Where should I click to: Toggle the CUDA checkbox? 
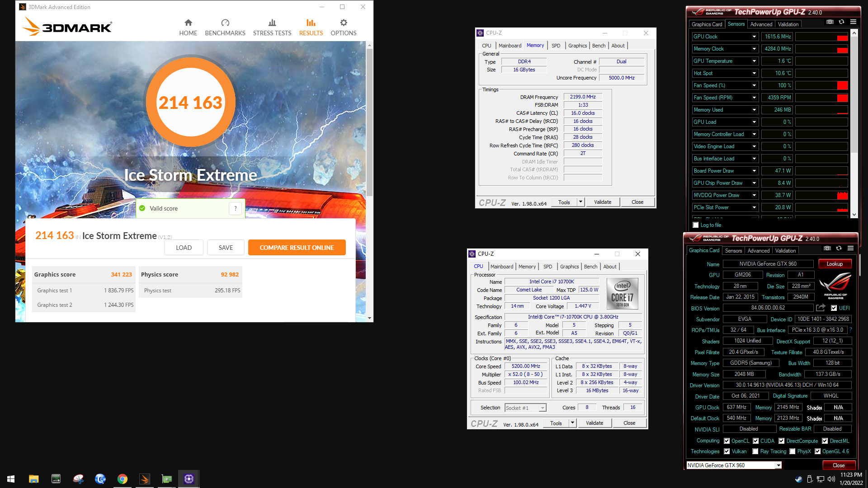pos(755,441)
